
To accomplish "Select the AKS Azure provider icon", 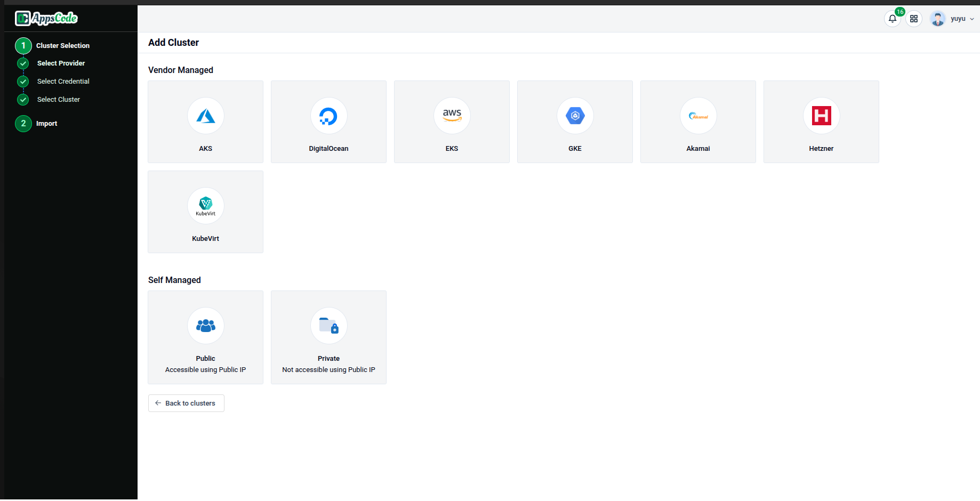I will 205,116.
